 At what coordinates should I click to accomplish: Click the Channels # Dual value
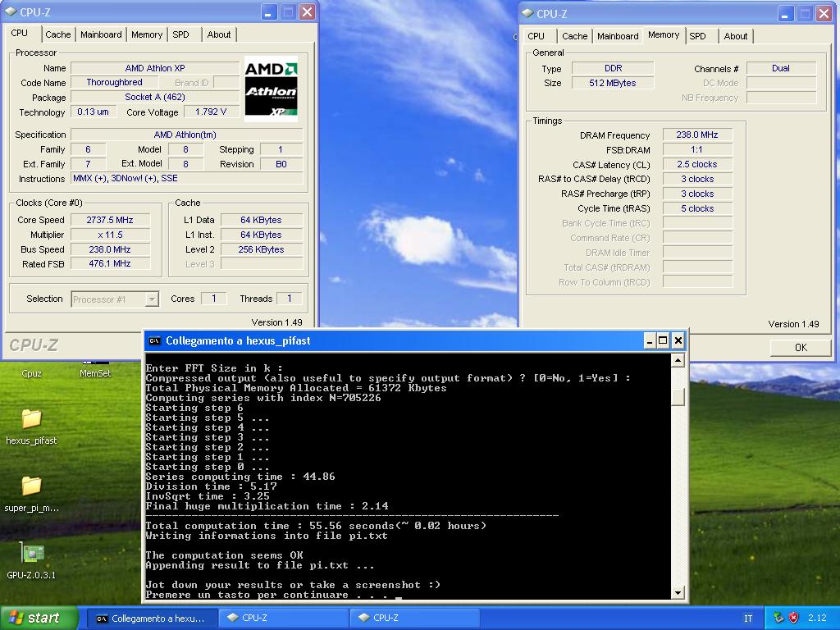pyautogui.click(x=781, y=69)
